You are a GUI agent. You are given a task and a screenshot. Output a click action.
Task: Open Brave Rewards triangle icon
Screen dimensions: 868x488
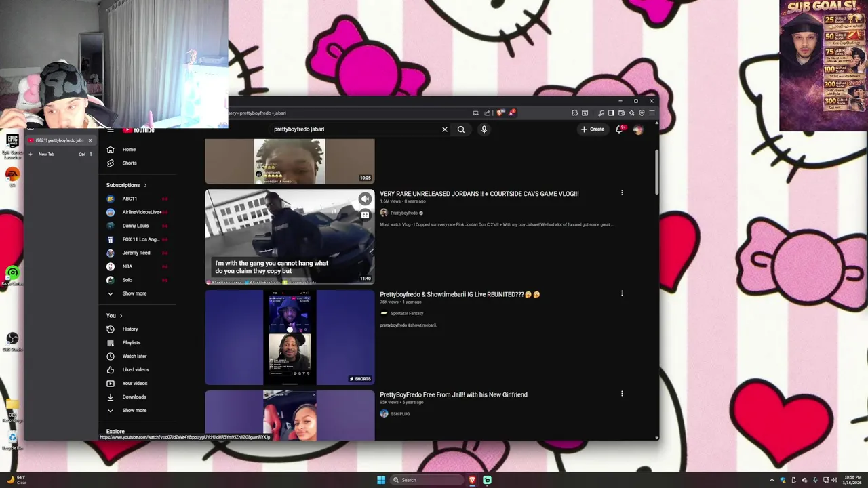point(511,113)
